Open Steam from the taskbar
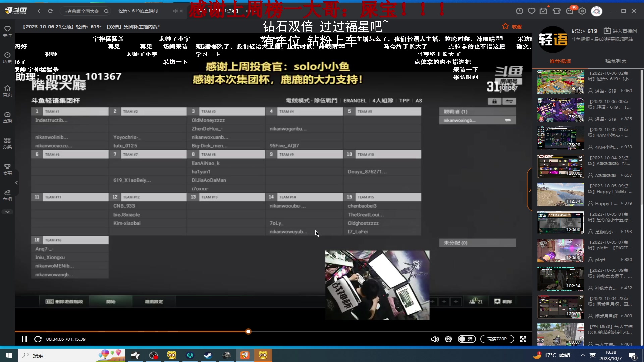The width and height of the screenshot is (644, 362). tap(208, 355)
